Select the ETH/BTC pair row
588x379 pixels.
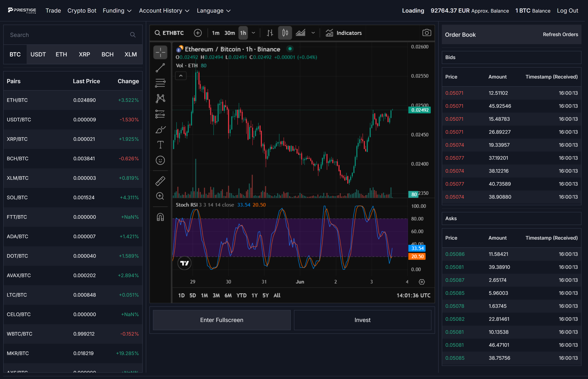(73, 100)
